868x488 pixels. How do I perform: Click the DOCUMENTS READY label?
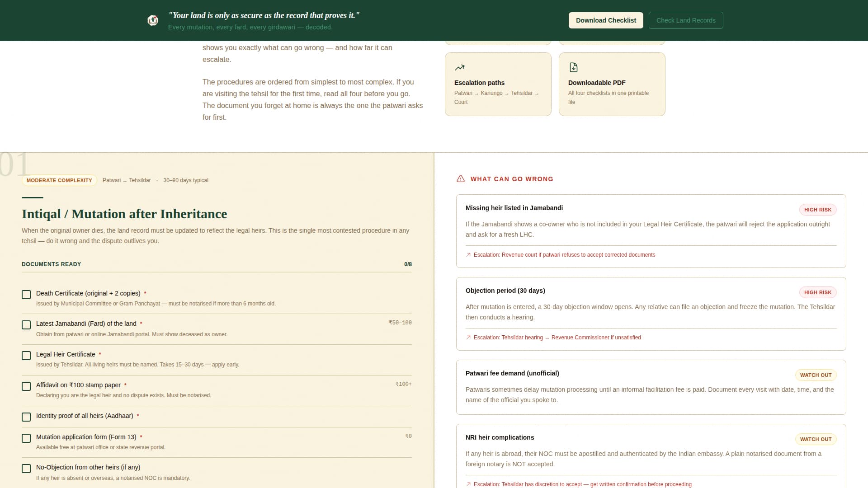tap(51, 264)
